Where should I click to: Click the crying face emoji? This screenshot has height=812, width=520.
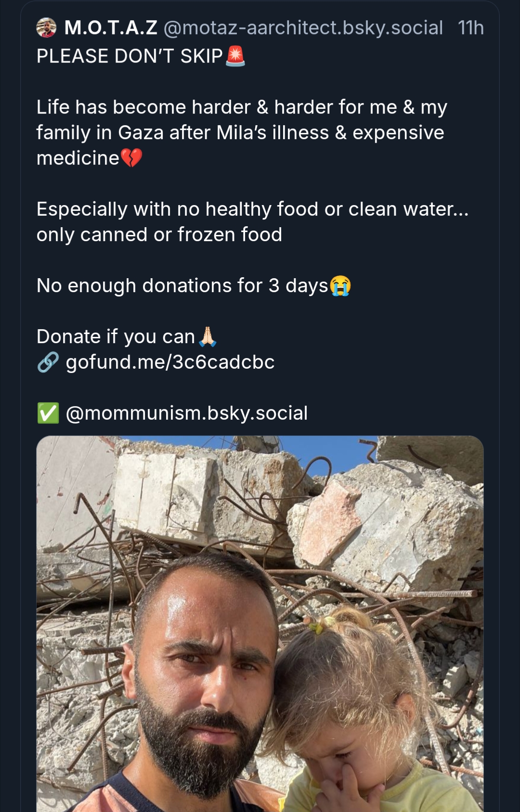(340, 286)
